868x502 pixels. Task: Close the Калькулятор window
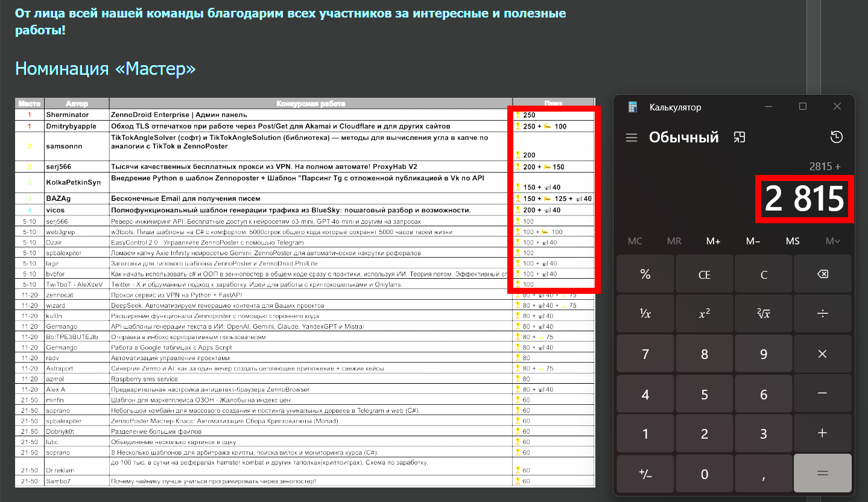click(x=837, y=107)
